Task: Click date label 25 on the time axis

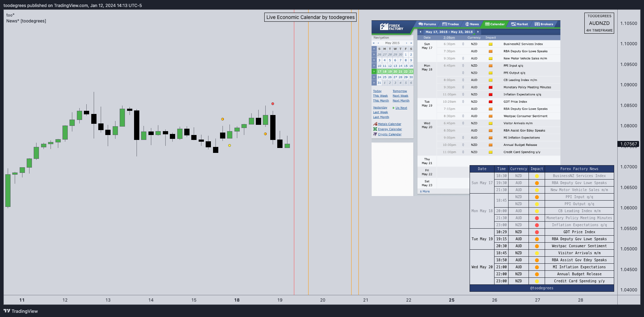Action: tap(452, 300)
